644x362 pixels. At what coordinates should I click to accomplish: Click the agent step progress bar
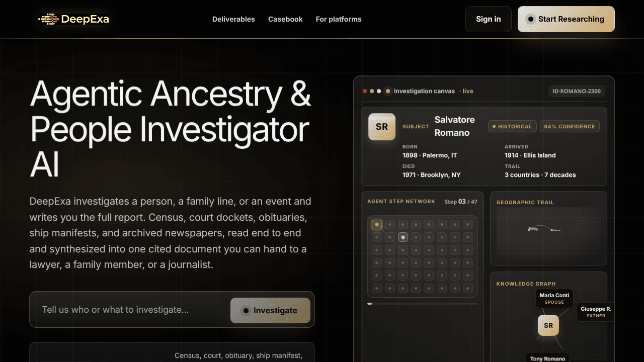[x=423, y=304]
